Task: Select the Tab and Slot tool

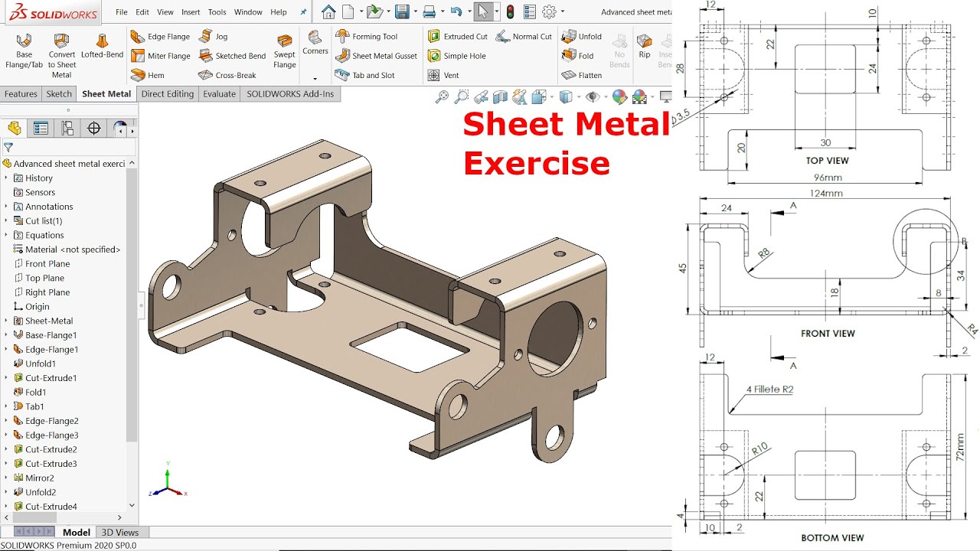Action: tap(364, 75)
